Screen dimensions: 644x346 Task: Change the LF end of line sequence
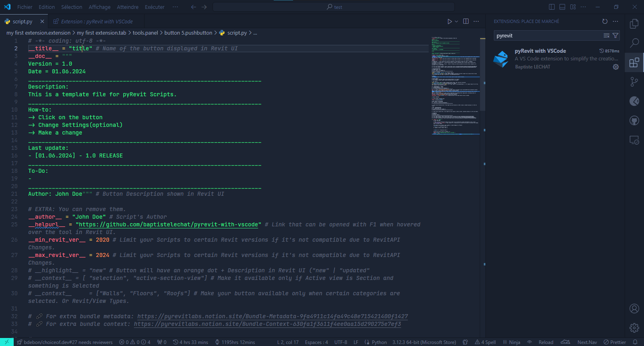click(356, 342)
